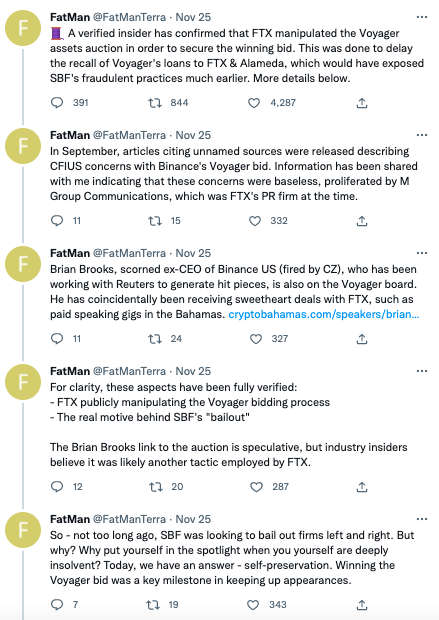The height and width of the screenshot is (620, 439).
Task: Retweet the Brian Brooks tweet with 24 retweets
Action: (155, 339)
